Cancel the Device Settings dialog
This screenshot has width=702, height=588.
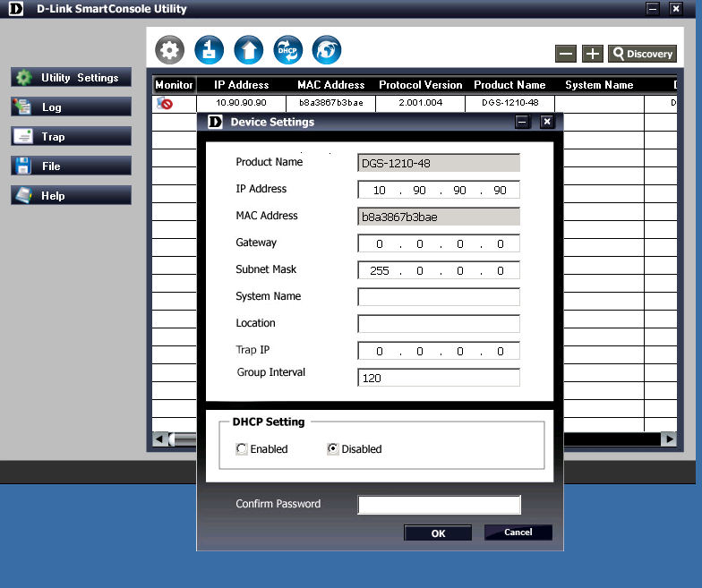click(x=518, y=533)
